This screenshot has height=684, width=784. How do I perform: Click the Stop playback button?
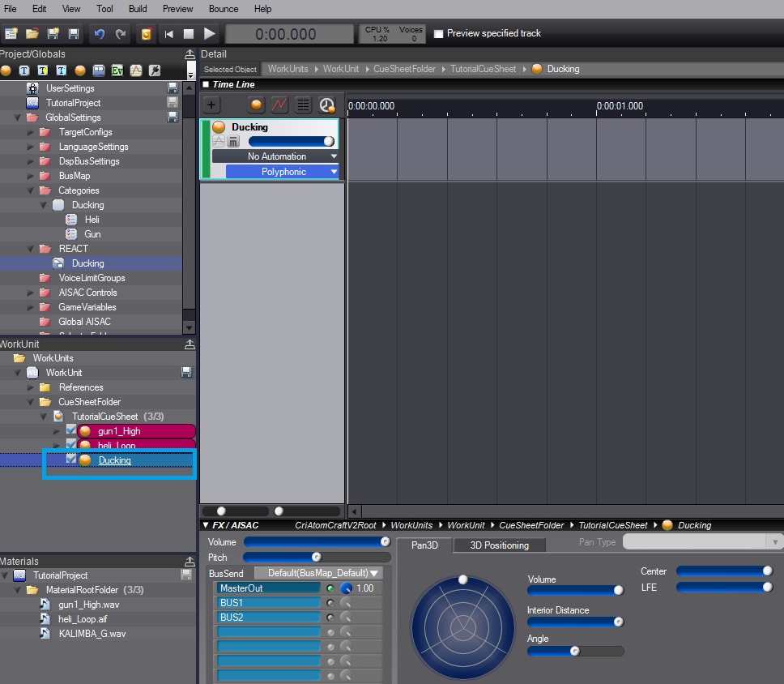(189, 34)
